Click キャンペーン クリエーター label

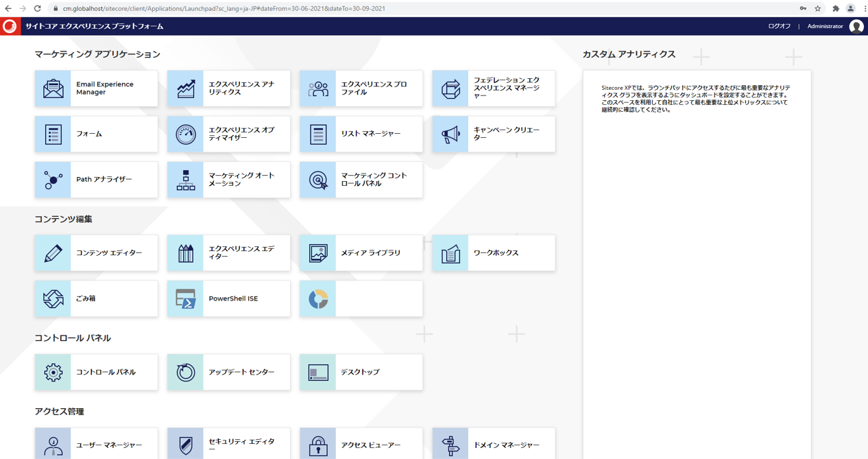coord(507,134)
